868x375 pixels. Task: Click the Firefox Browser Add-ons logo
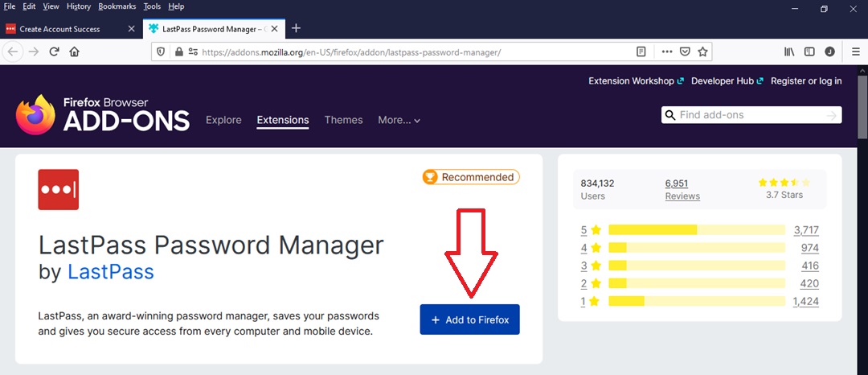[x=102, y=114]
